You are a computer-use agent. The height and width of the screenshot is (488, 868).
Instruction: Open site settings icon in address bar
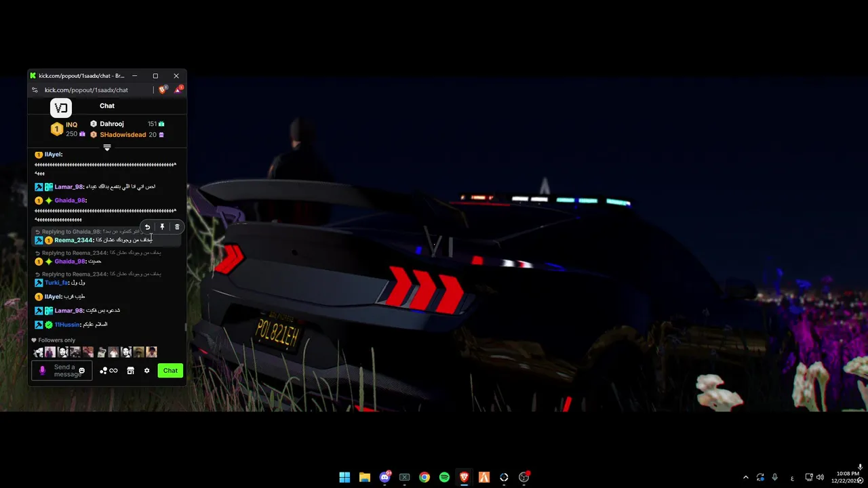(x=35, y=90)
